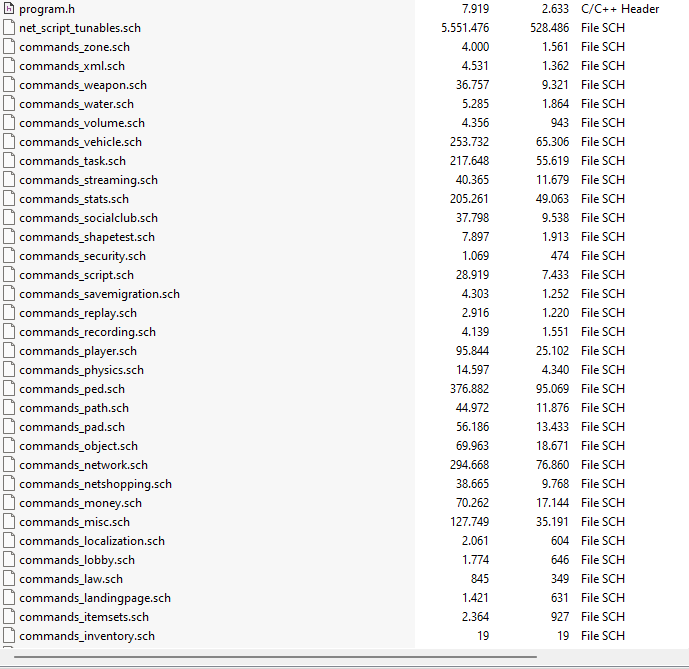Viewport: 689px width, 669px height.
Task: Select file name commands_security.sch
Action: 82,256
